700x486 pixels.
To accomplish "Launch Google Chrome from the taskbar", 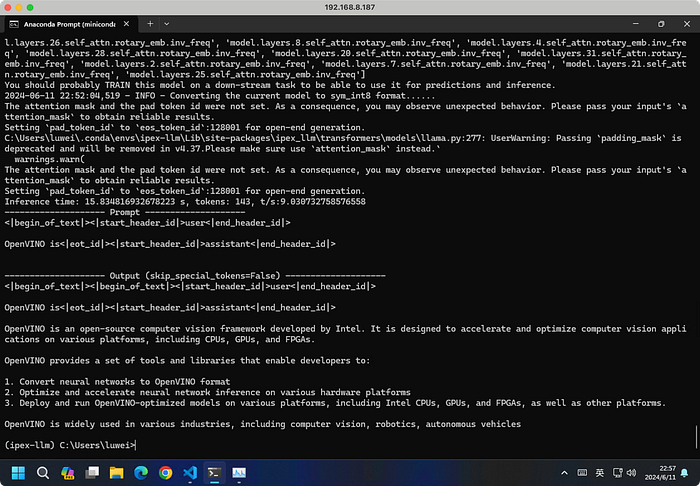I will (x=166, y=473).
